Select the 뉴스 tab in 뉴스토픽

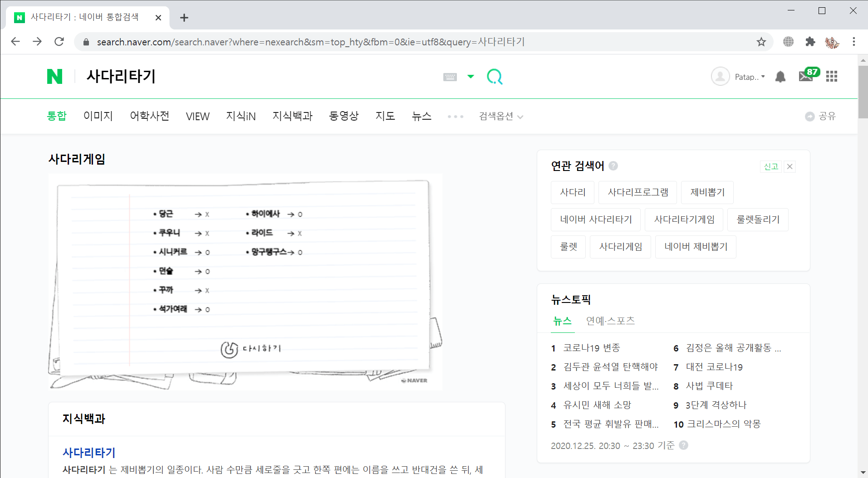pos(562,321)
